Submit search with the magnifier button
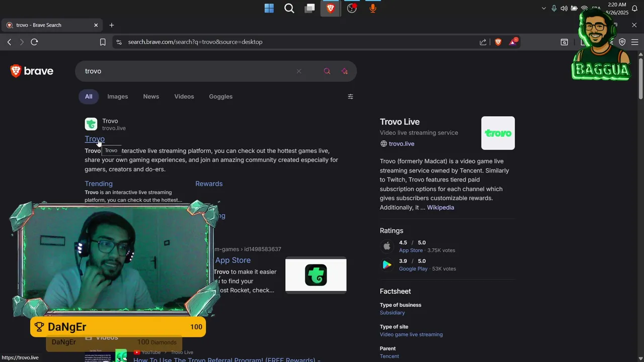Image resolution: width=644 pixels, height=362 pixels. (327, 71)
